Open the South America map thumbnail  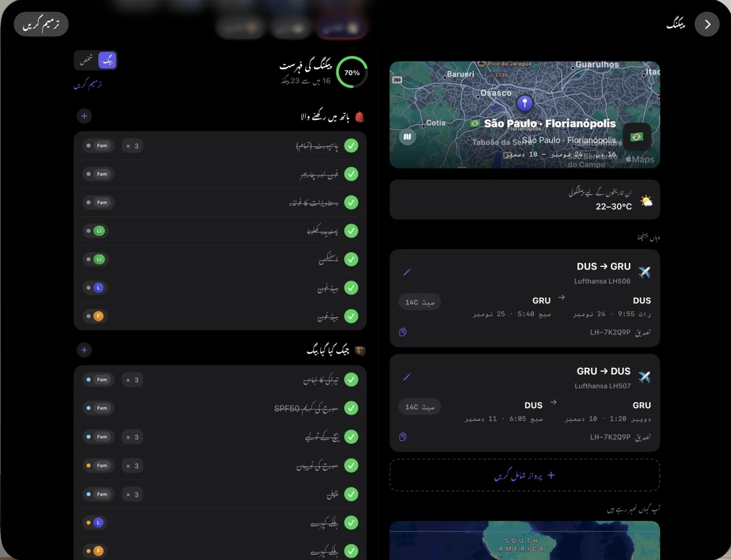(x=524, y=540)
